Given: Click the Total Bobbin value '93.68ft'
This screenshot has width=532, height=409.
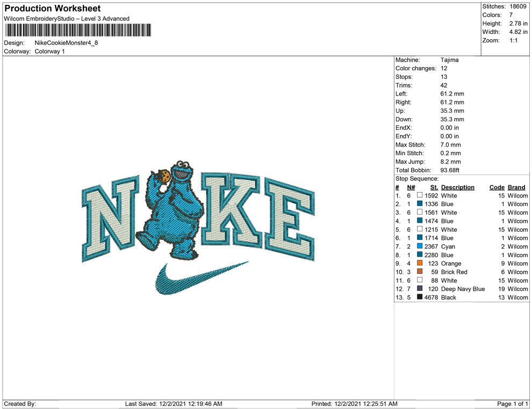Looking at the screenshot, I should point(450,170).
